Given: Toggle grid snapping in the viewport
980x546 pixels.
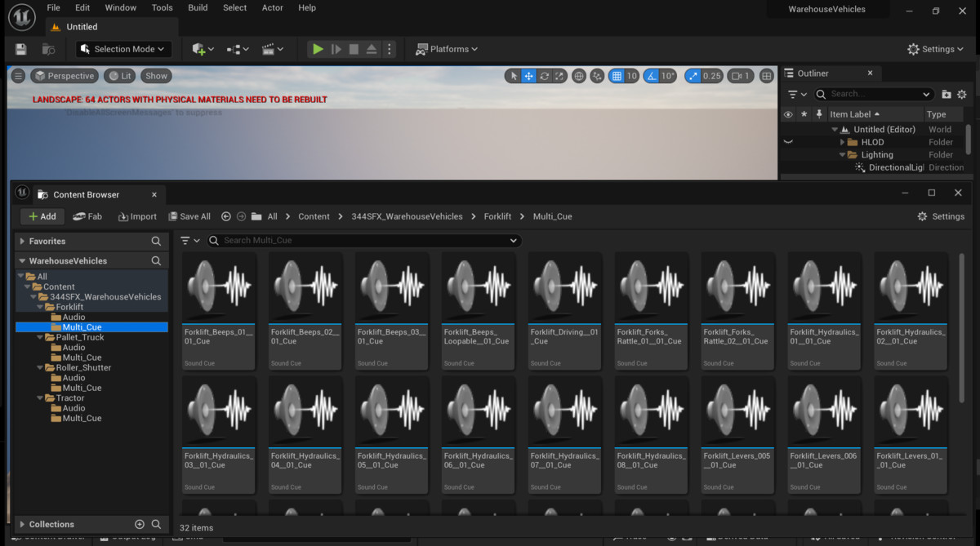Looking at the screenshot, I should click(x=617, y=76).
